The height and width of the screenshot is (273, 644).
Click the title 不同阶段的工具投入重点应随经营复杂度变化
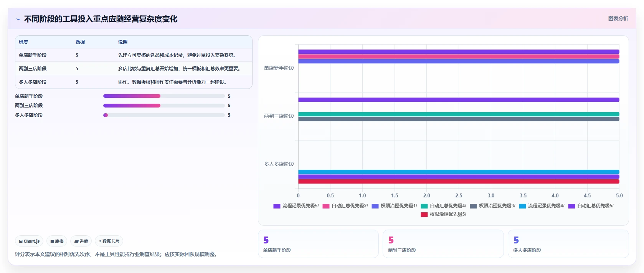(x=101, y=19)
